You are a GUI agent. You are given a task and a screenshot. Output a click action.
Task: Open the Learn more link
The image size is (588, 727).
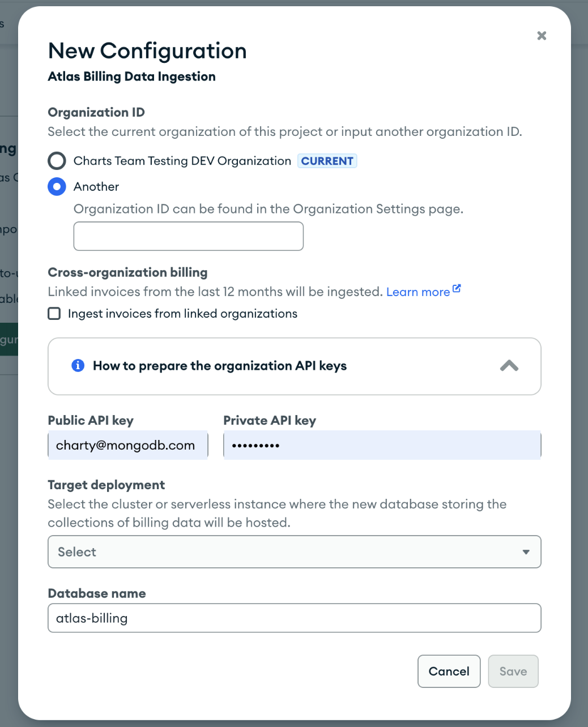tap(418, 292)
